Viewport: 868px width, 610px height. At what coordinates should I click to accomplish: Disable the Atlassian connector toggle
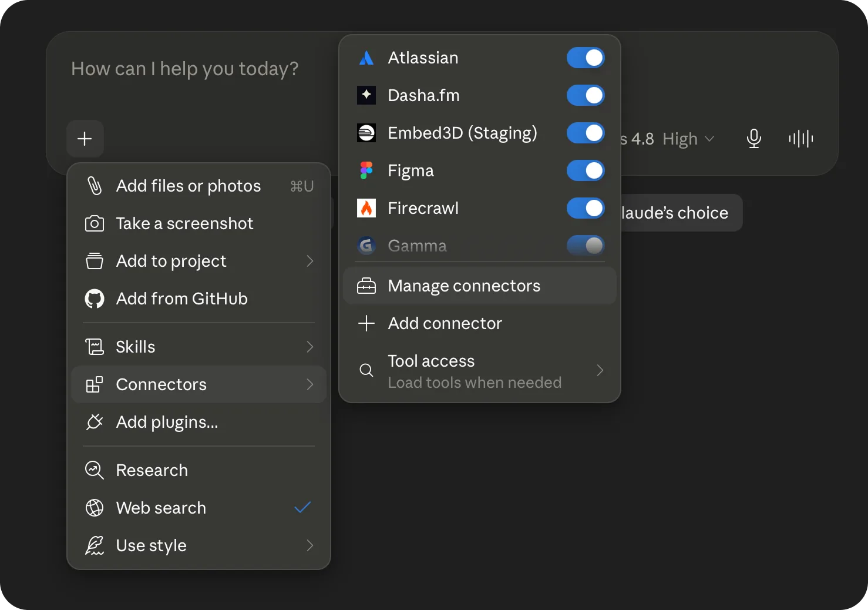(586, 58)
